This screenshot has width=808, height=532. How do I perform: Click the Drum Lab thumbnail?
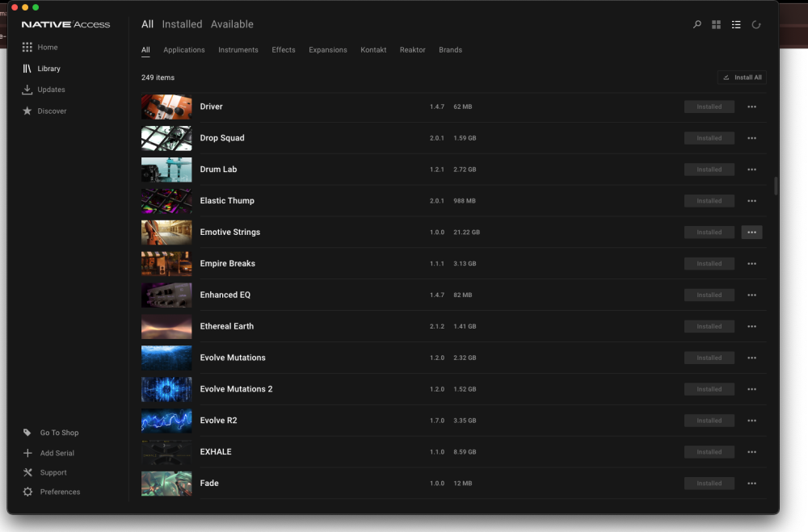166,170
